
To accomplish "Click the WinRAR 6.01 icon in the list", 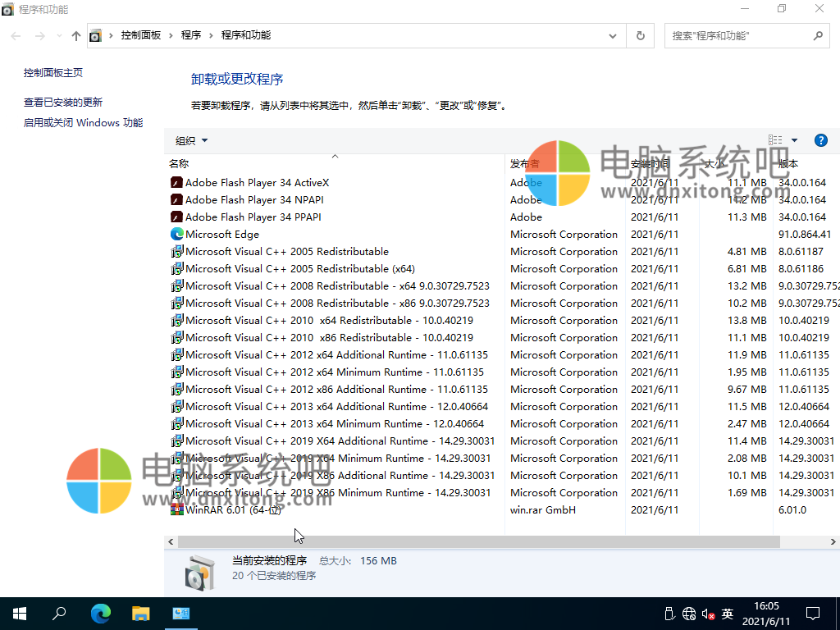I will coord(177,509).
